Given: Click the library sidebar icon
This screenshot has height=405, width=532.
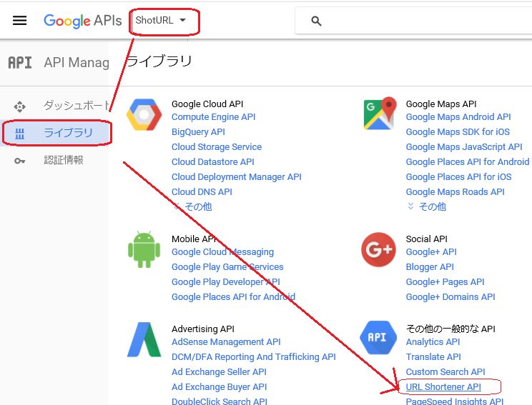Looking at the screenshot, I should click(x=20, y=133).
